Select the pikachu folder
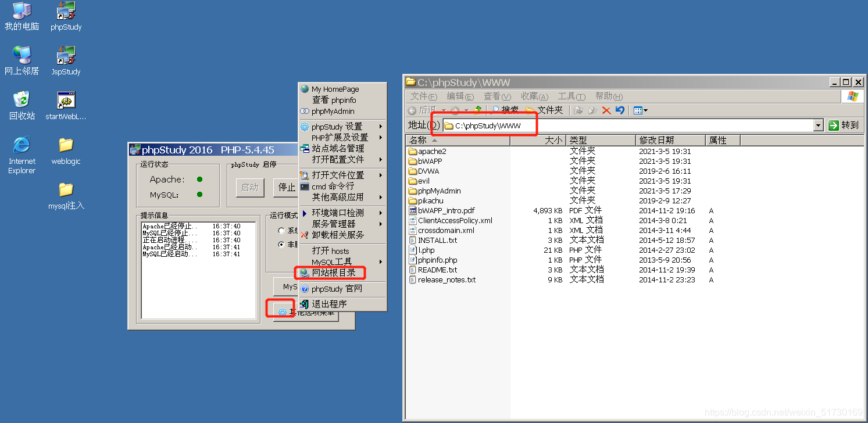The image size is (868, 423). (x=426, y=200)
